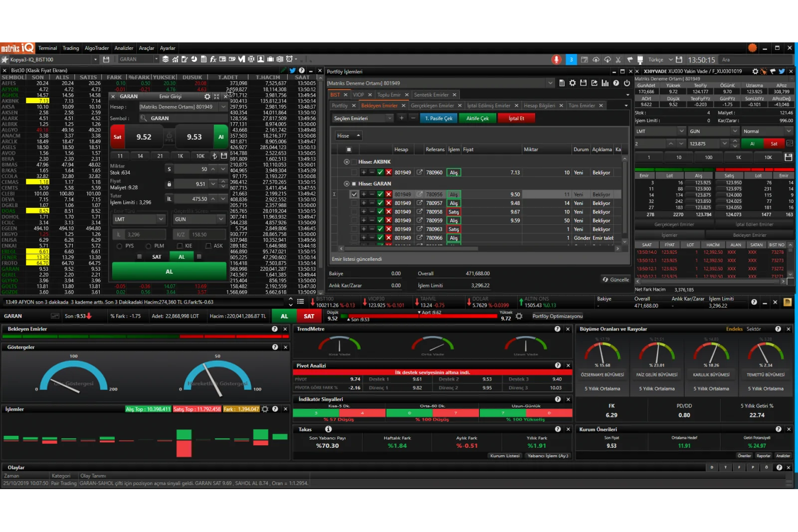Enable the KIE checkbox in order entry
Screen dimensions: 798x532
tap(180, 246)
